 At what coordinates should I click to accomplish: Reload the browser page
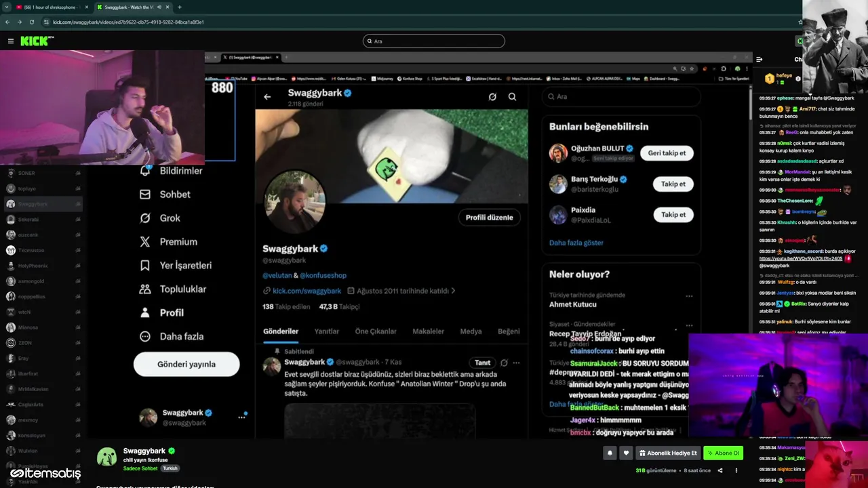(31, 22)
